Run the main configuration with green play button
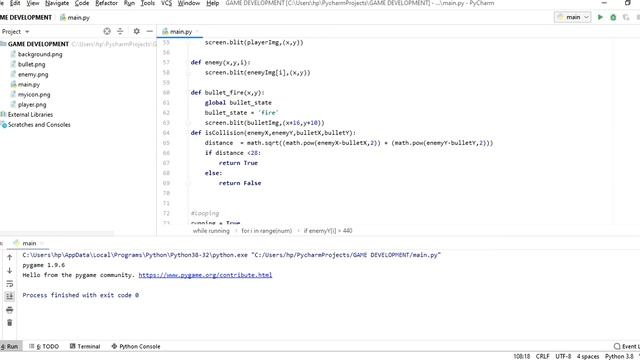Image resolution: width=640 pixels, height=360 pixels. tap(600, 17)
